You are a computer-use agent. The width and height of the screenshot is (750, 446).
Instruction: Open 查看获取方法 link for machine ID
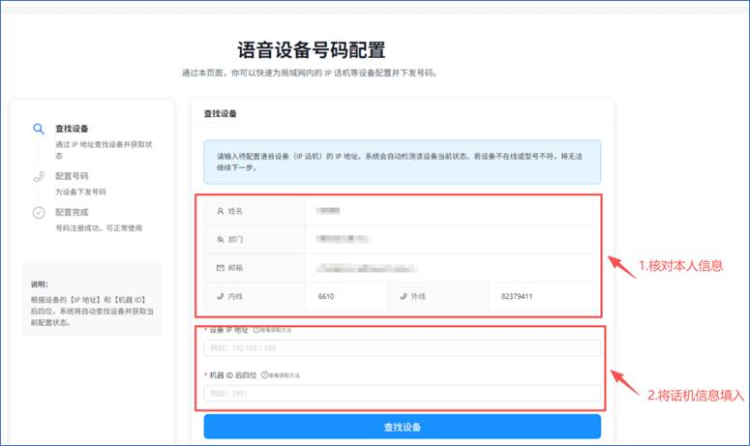(x=286, y=375)
